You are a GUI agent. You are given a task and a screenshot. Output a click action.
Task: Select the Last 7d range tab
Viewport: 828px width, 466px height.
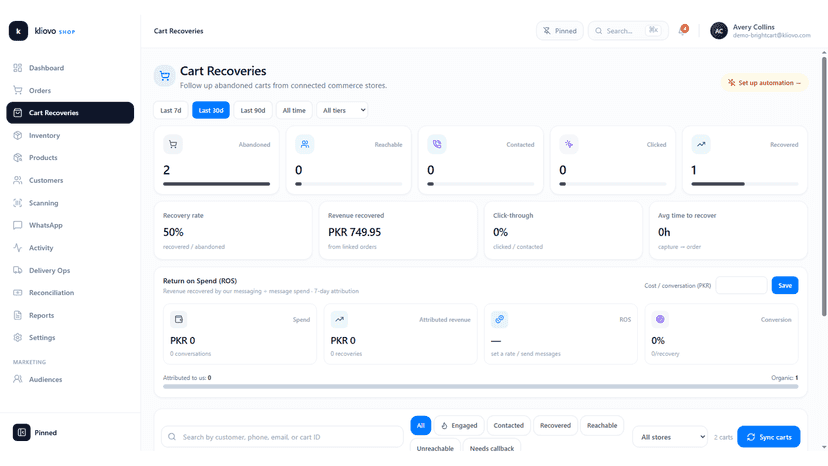point(171,110)
